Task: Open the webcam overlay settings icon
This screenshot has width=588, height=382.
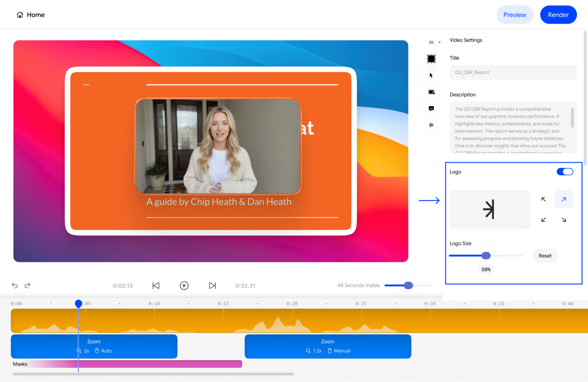Action: [x=431, y=92]
